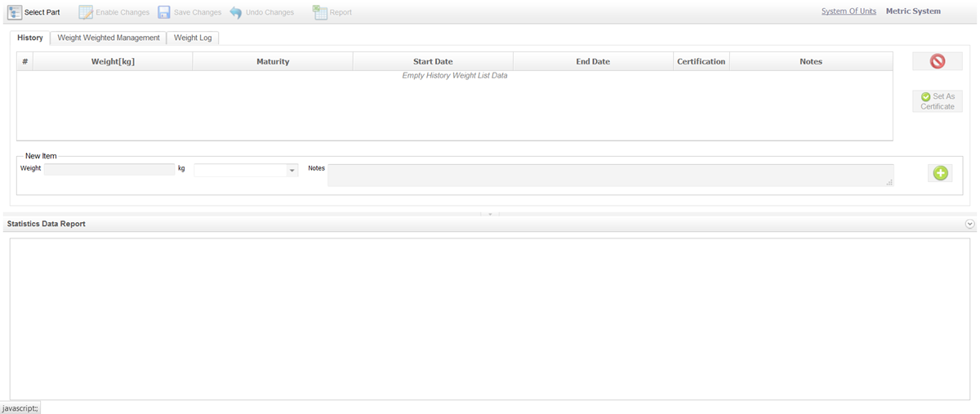Click the End Date column header
Viewport: 980px width, 414px height.
593,61
